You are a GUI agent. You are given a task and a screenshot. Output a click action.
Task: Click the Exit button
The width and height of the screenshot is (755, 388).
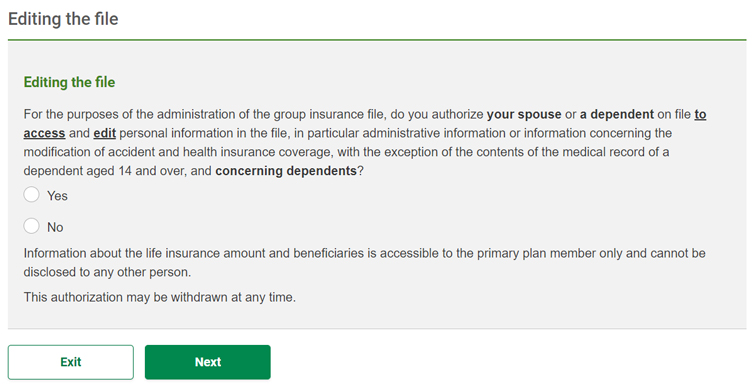(x=71, y=362)
